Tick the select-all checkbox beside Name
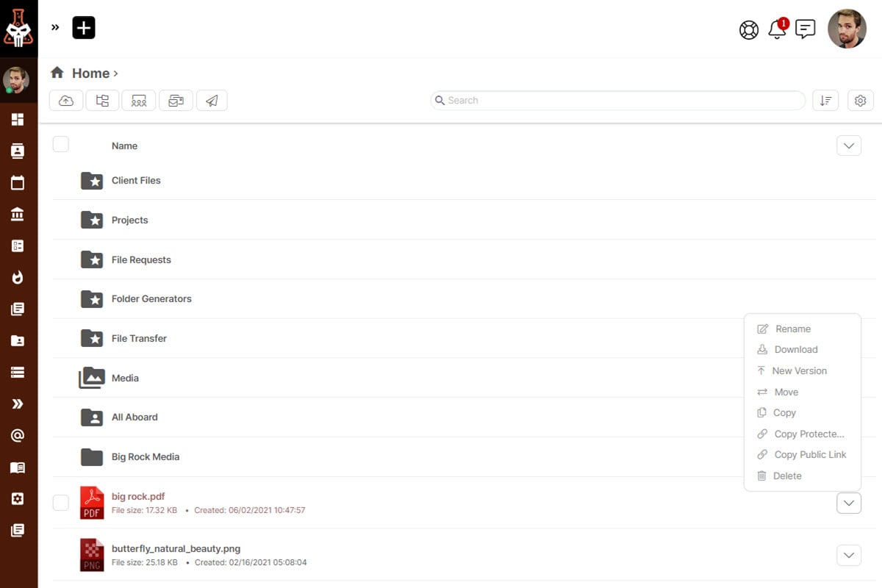882x588 pixels. coord(61,144)
